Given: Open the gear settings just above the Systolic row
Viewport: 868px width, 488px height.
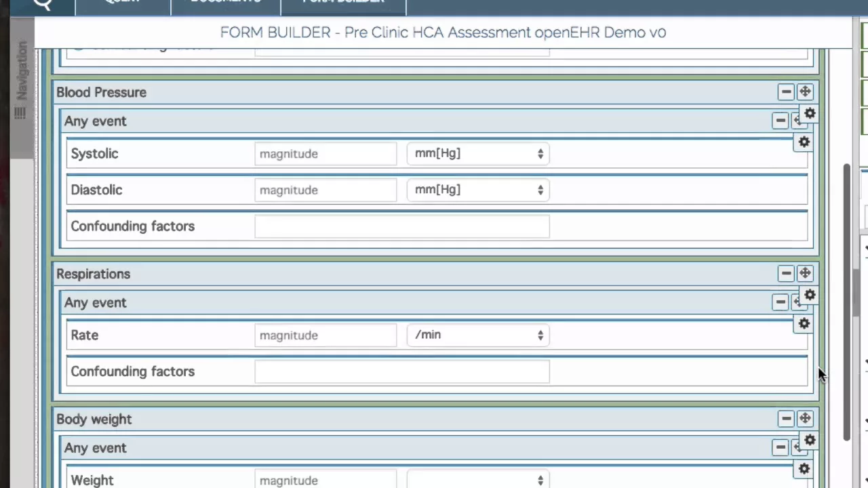Looking at the screenshot, I should (x=804, y=142).
